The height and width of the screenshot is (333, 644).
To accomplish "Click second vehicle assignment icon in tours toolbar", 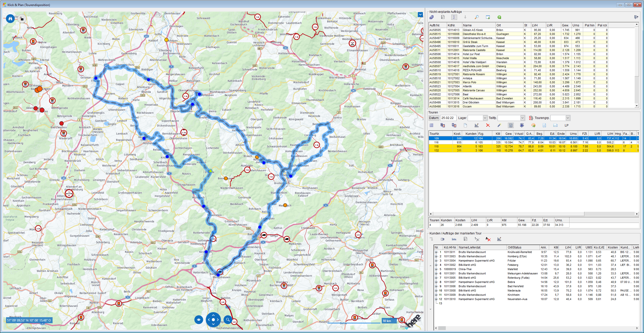I will tap(454, 125).
